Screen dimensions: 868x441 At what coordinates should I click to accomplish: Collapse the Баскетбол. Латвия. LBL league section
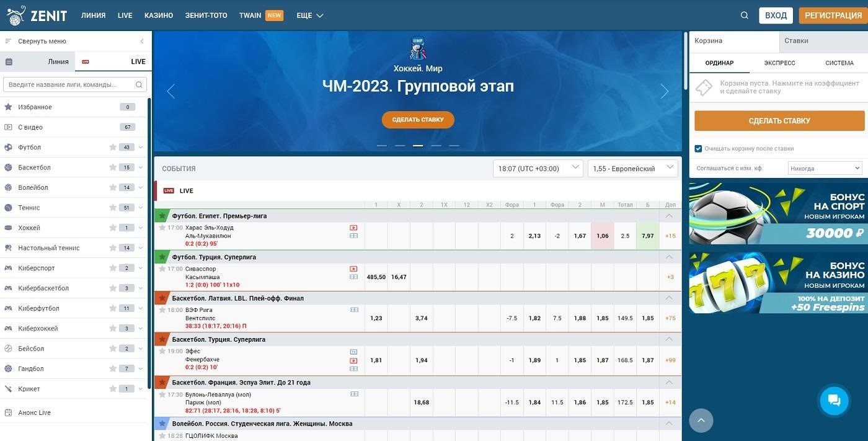pyautogui.click(x=670, y=298)
